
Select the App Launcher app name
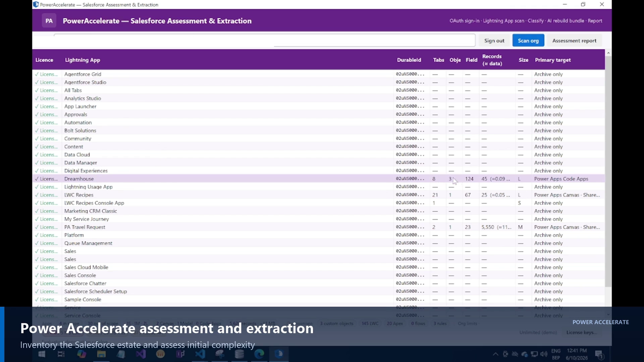click(x=80, y=107)
